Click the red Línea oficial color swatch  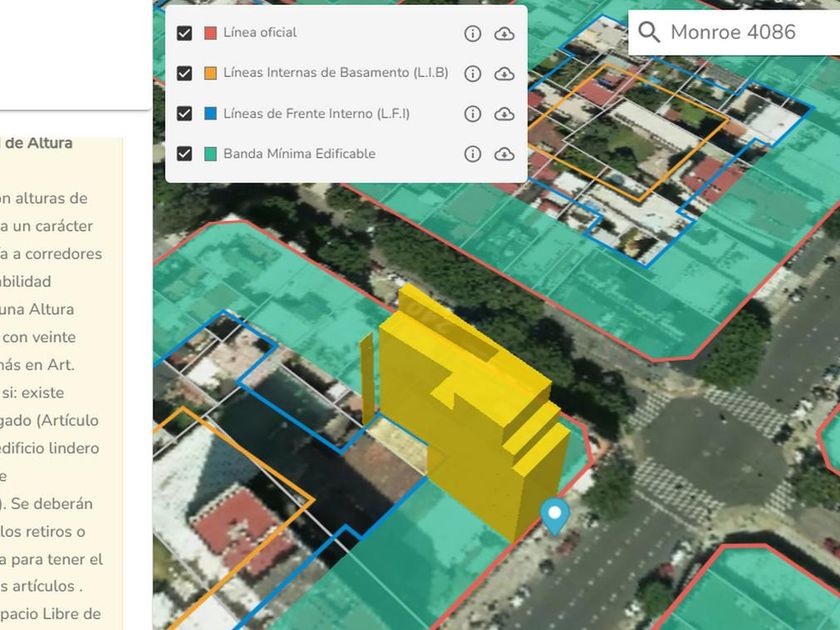(210, 33)
